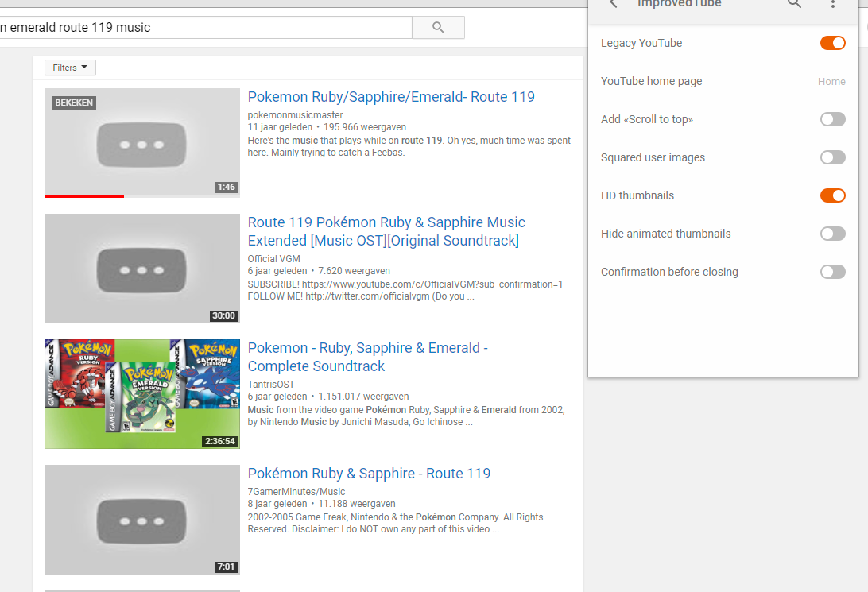
Task: Enable Confirmation before closing
Action: [x=832, y=272]
